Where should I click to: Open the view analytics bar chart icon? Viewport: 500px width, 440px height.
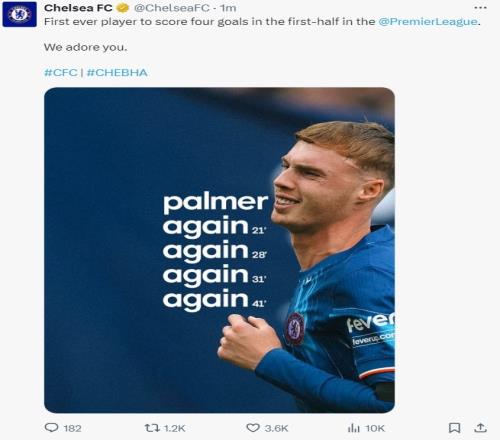click(354, 428)
